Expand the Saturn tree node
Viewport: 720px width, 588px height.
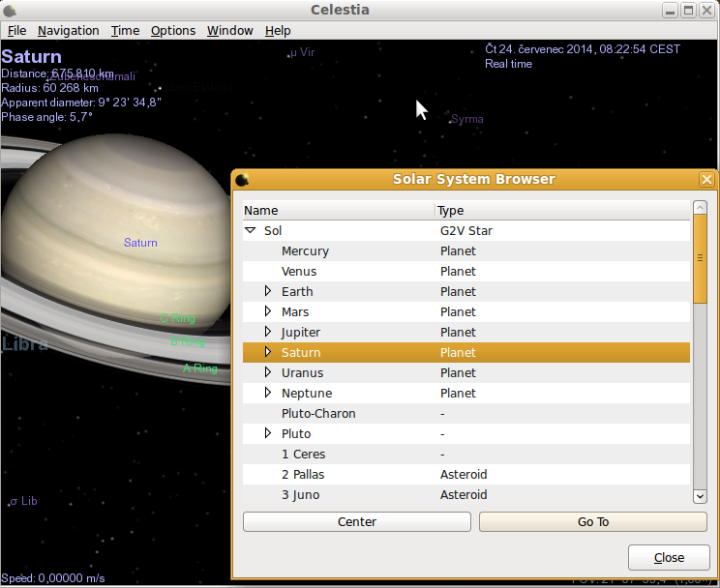point(268,352)
